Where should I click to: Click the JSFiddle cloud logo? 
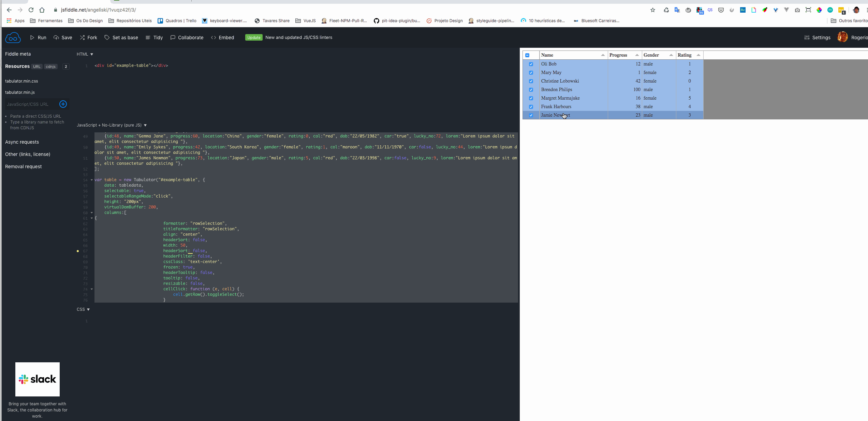13,38
